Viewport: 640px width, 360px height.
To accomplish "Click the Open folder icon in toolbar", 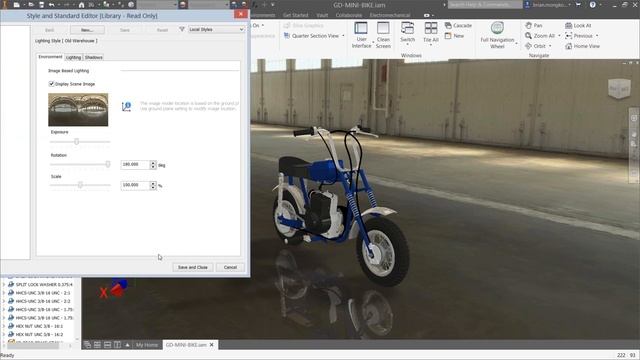I will coord(31,5).
